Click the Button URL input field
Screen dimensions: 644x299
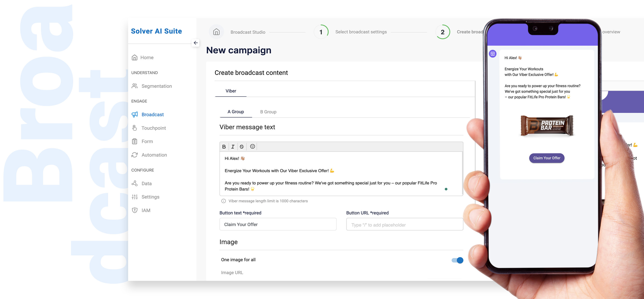point(405,224)
